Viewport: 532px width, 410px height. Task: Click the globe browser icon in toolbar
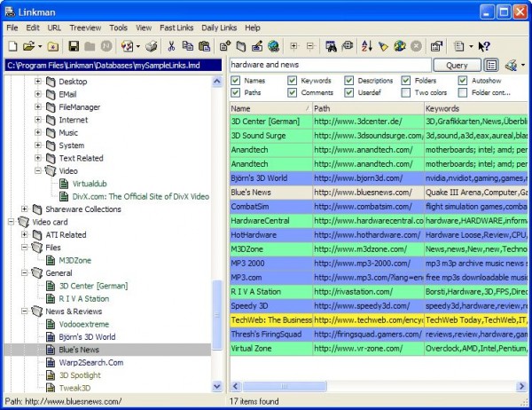[x=274, y=46]
